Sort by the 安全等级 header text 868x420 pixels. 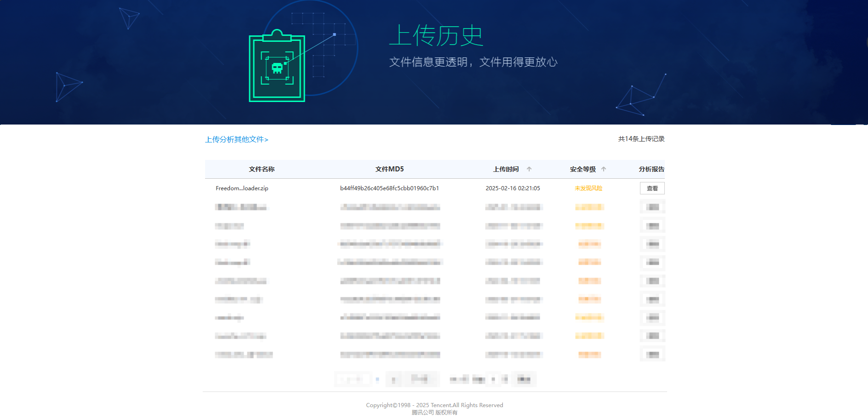pyautogui.click(x=582, y=169)
